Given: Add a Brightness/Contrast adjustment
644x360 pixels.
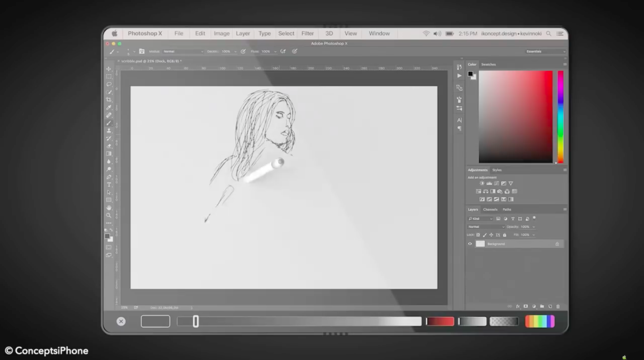Looking at the screenshot, I should pyautogui.click(x=482, y=183).
